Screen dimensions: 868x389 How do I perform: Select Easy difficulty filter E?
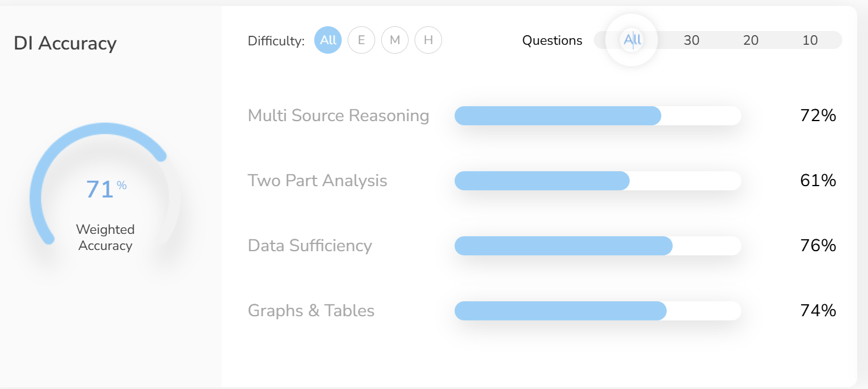pos(361,41)
